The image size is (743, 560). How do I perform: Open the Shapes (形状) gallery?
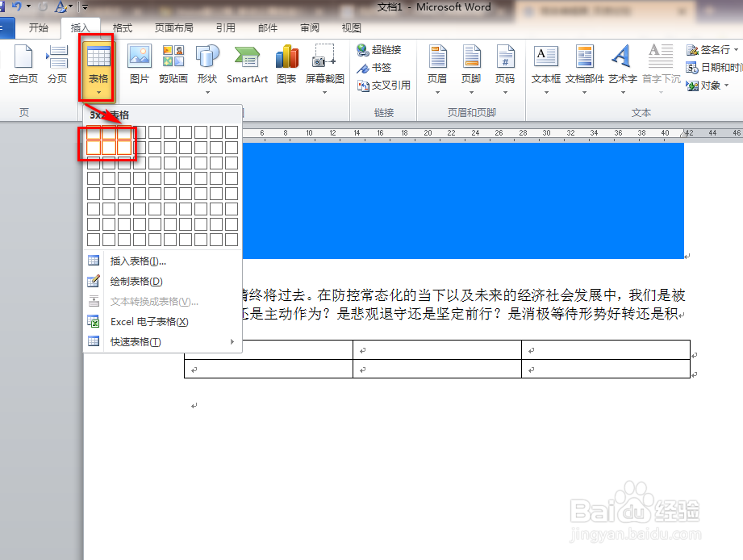207,69
